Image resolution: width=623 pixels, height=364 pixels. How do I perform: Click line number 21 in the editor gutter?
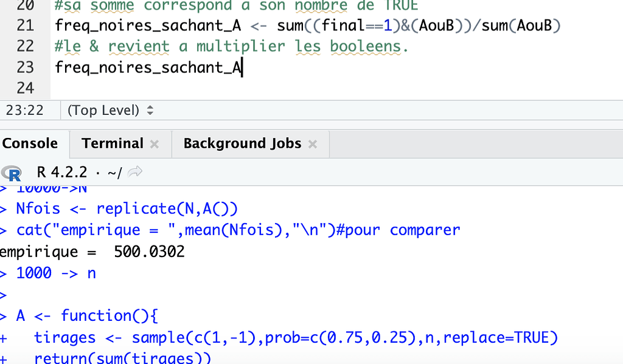tap(25, 26)
